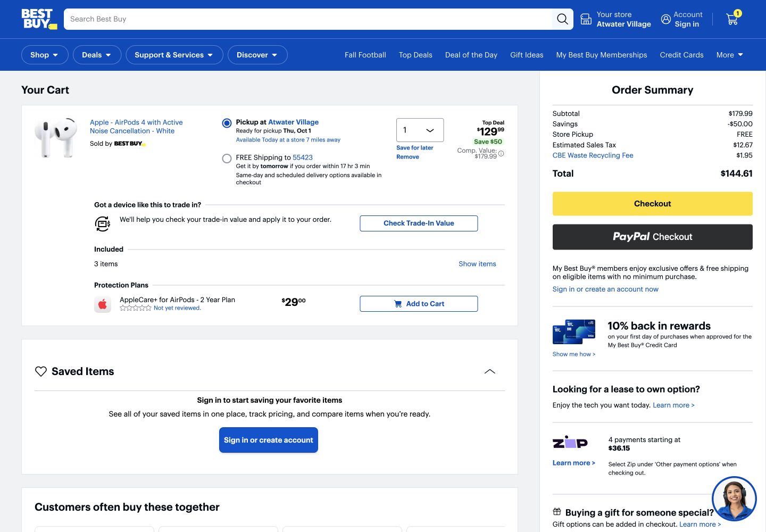Open Support & Services dropdown
766x532 pixels.
[174, 55]
